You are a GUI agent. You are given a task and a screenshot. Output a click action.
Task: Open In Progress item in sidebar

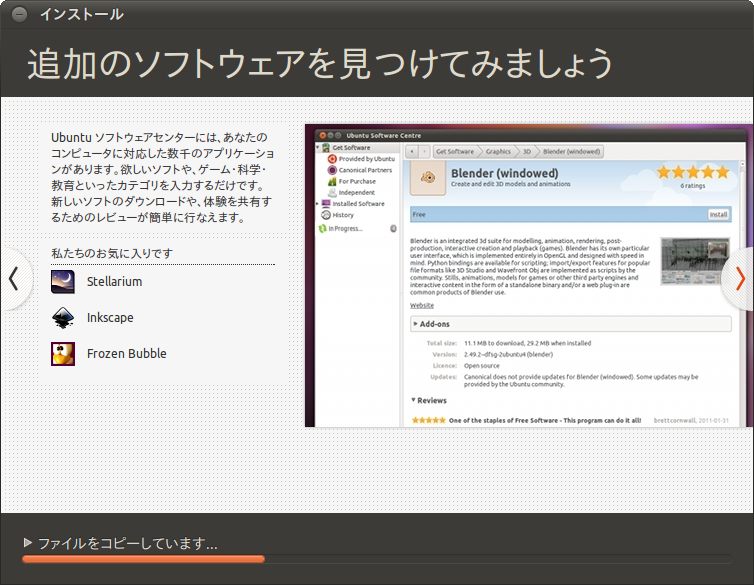tap(345, 228)
